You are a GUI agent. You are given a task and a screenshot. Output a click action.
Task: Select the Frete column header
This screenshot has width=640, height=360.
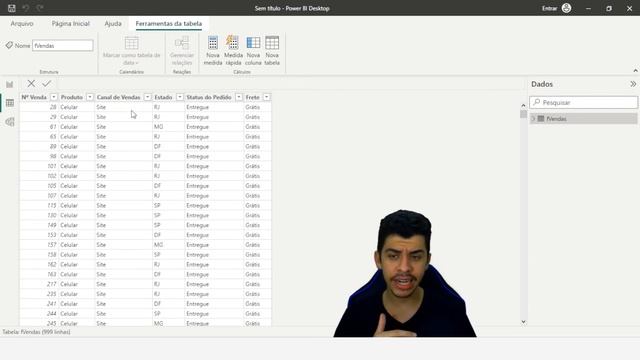click(253, 97)
